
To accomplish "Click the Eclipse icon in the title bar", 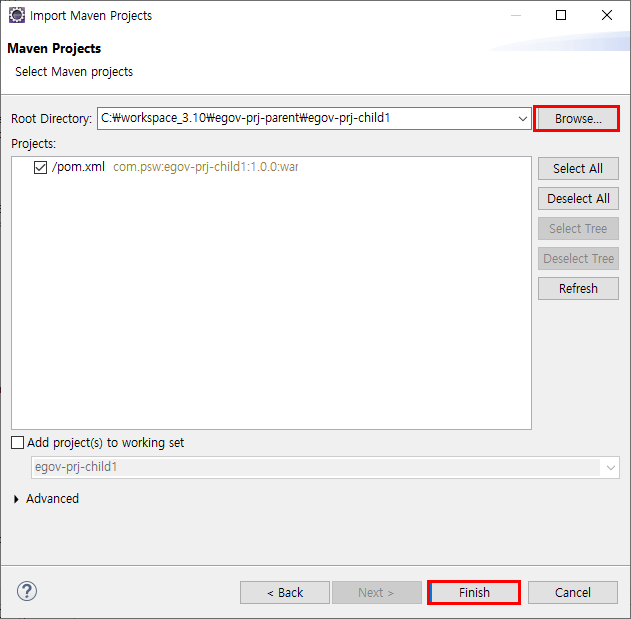I will tap(17, 15).
